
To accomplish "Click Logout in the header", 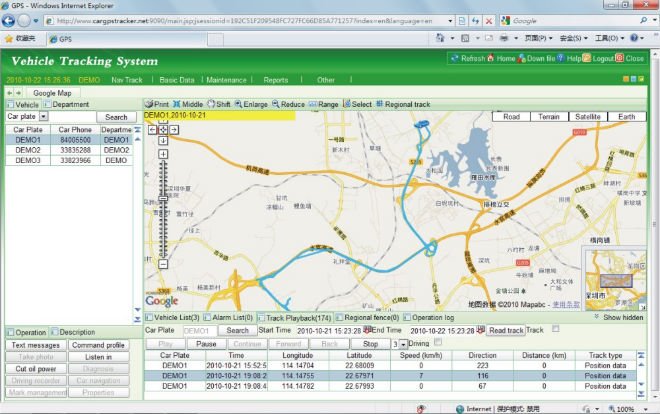I will [x=599, y=58].
